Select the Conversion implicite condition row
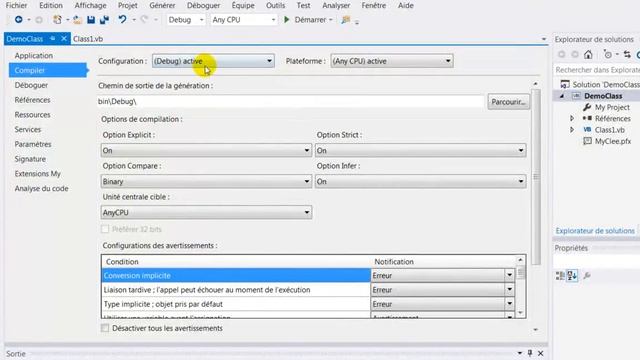Screen dimensions: 640x360 pyautogui.click(x=236, y=276)
